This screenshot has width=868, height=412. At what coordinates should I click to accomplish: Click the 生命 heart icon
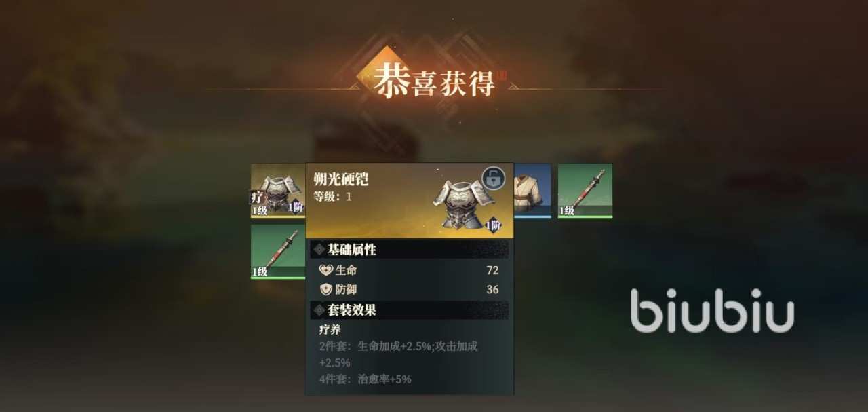pyautogui.click(x=325, y=270)
